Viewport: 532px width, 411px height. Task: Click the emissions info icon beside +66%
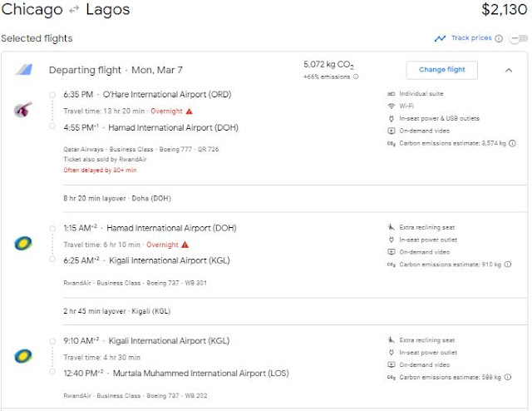pyautogui.click(x=357, y=77)
